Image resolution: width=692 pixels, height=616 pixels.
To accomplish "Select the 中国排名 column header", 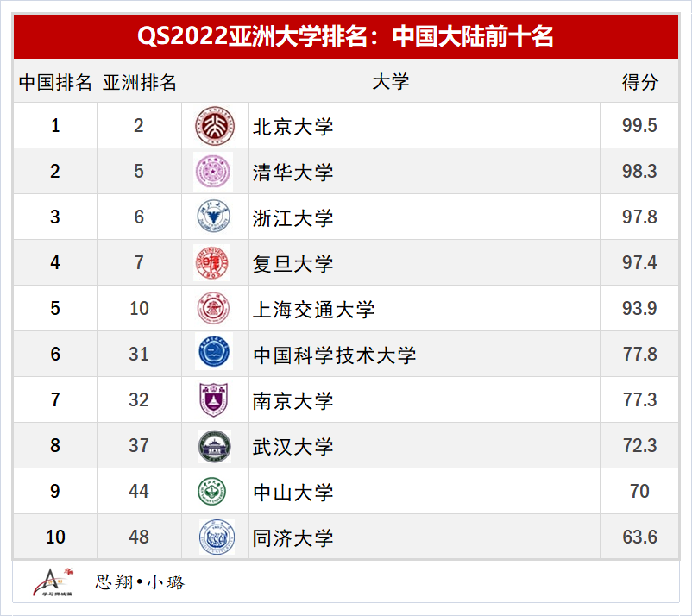I will coord(55,82).
